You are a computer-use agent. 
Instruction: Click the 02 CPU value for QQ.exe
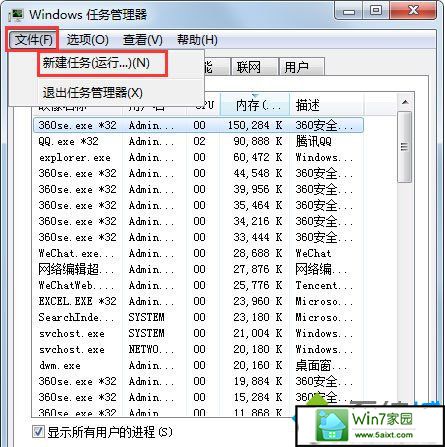coord(199,142)
